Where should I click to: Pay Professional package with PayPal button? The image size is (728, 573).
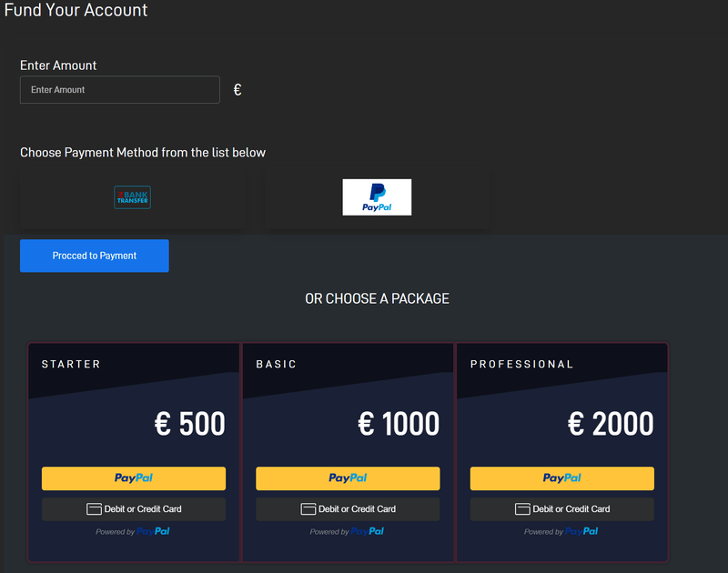pyautogui.click(x=561, y=478)
